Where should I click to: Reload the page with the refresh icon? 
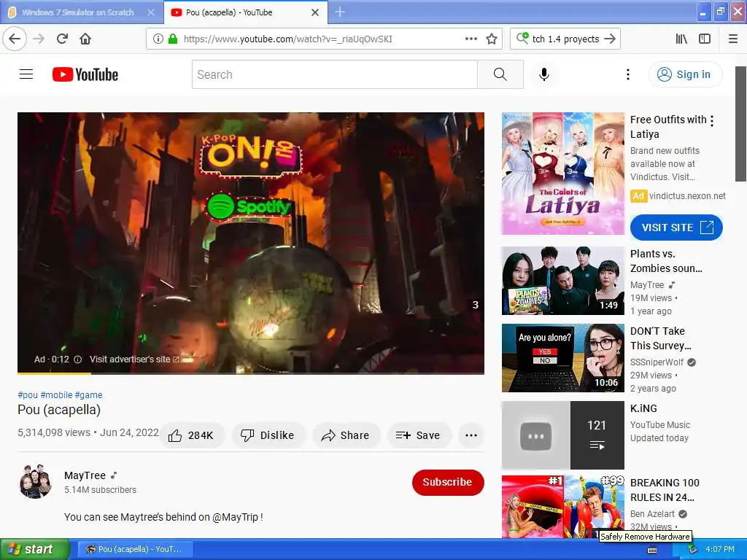coord(62,39)
